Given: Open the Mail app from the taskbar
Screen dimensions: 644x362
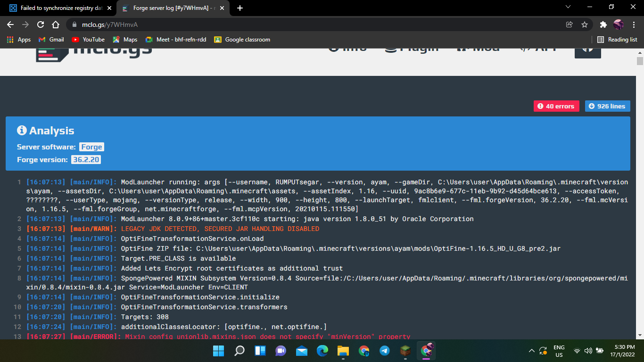Looking at the screenshot, I should [302, 351].
